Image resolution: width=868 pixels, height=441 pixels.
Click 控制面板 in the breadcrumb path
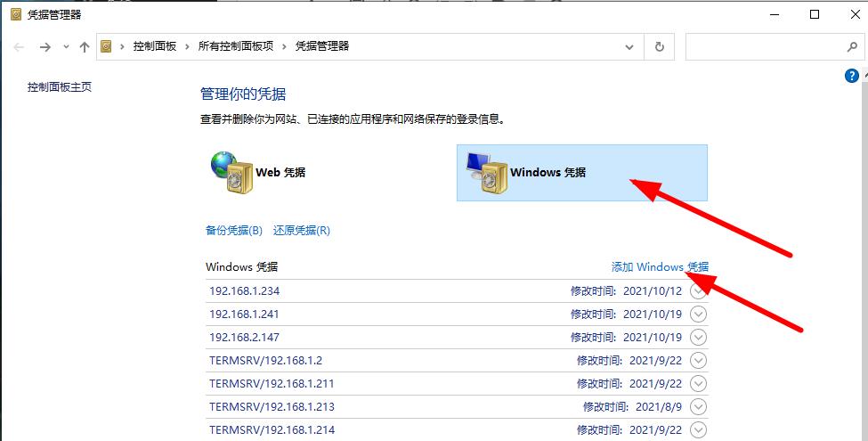tap(155, 47)
